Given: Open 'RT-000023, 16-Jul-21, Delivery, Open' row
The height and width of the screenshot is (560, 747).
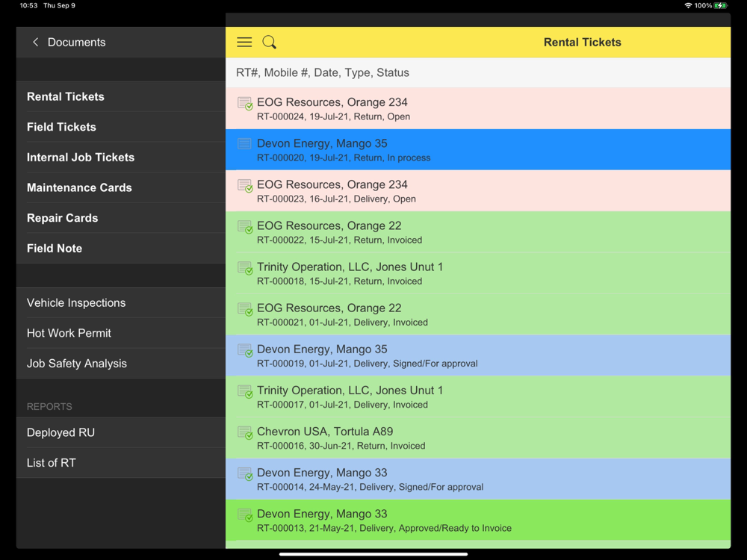Looking at the screenshot, I should pyautogui.click(x=478, y=191).
